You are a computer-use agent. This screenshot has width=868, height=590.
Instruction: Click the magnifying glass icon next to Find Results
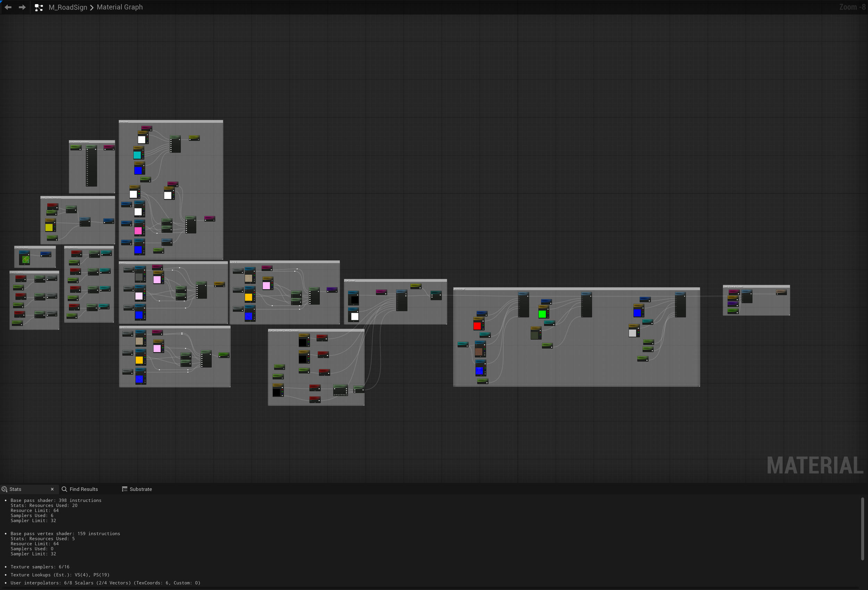[64, 489]
